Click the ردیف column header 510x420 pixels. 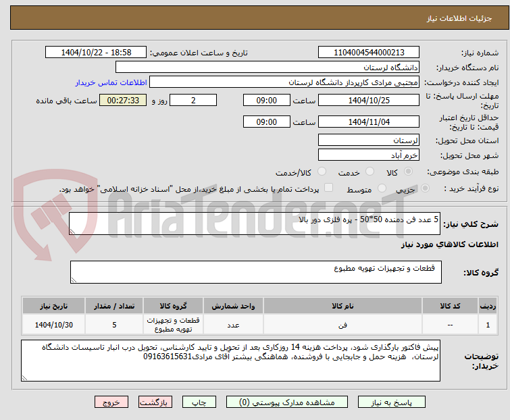click(488, 306)
